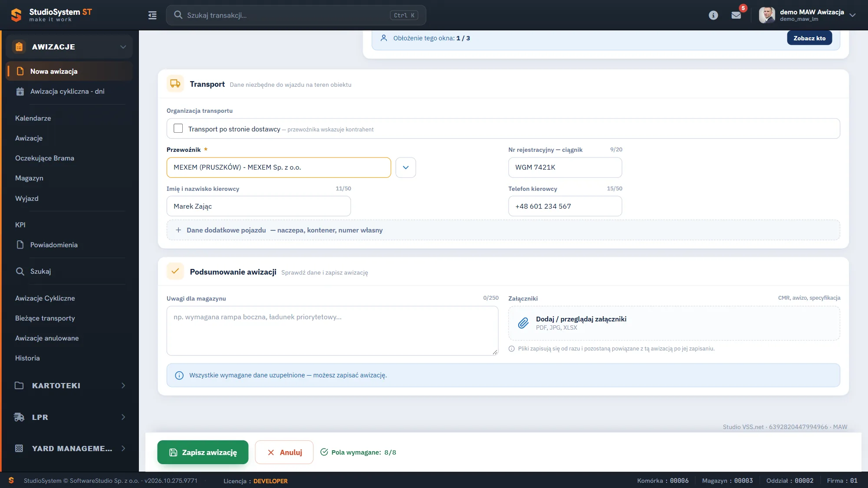This screenshot has height=488, width=868.
Task: Expand the KARTOTEKI menu group
Action: click(69, 386)
